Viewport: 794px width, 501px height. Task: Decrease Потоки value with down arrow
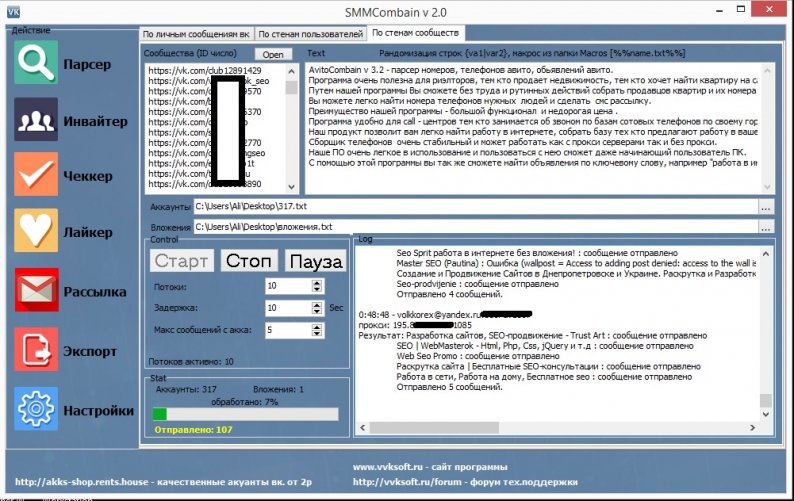pos(317,290)
